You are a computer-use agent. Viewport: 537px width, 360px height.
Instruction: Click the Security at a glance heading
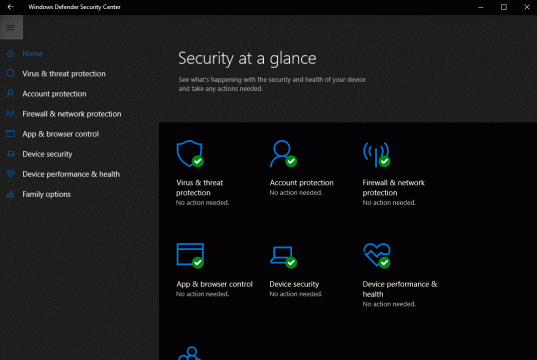coord(247,59)
